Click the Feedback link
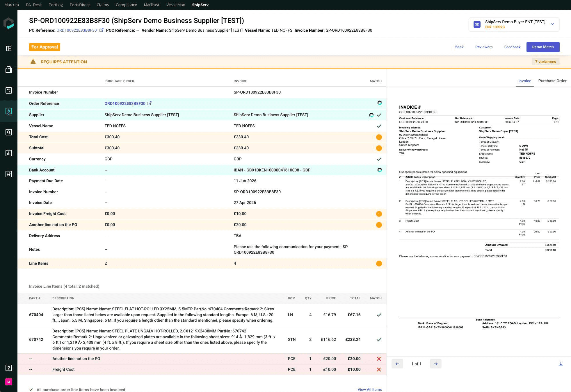 [512, 47]
